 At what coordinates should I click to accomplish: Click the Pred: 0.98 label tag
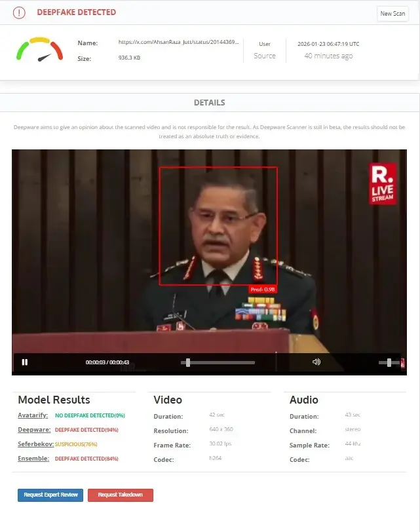[262, 289]
